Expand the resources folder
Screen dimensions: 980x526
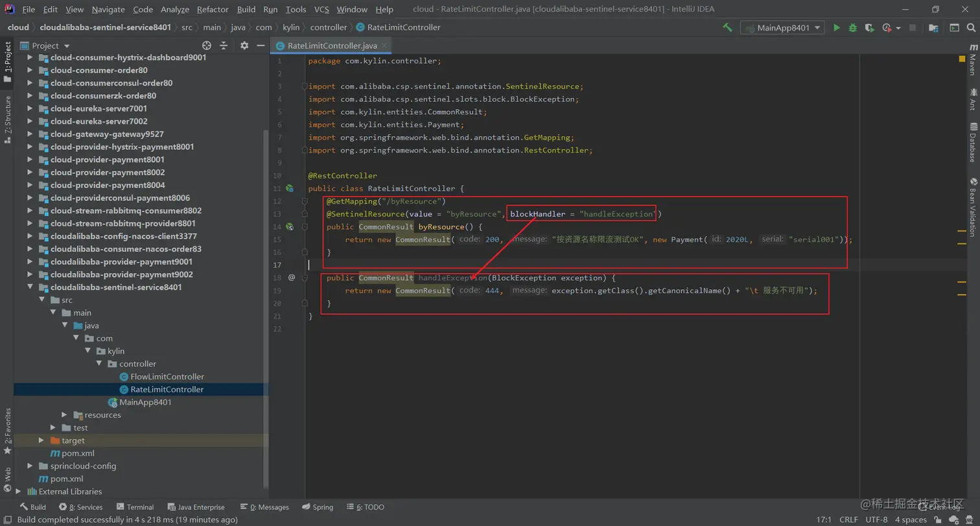pos(64,415)
